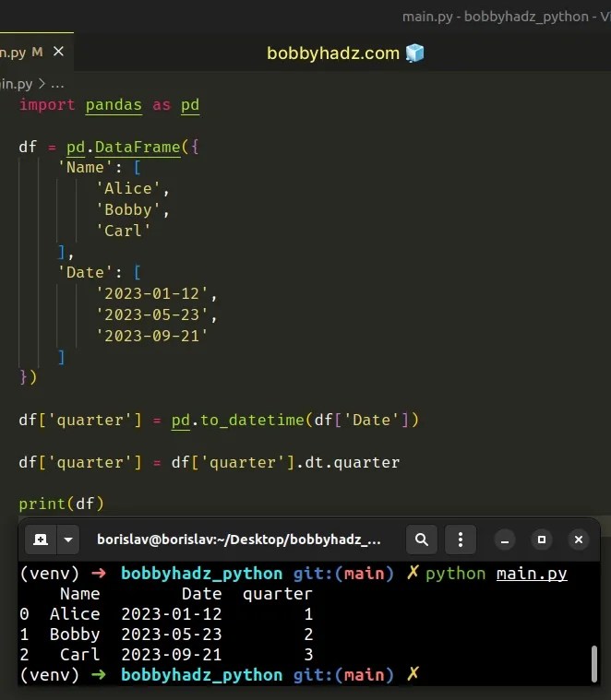Click the bobbyhadz.com text
This screenshot has height=700, width=611.
tap(333, 53)
